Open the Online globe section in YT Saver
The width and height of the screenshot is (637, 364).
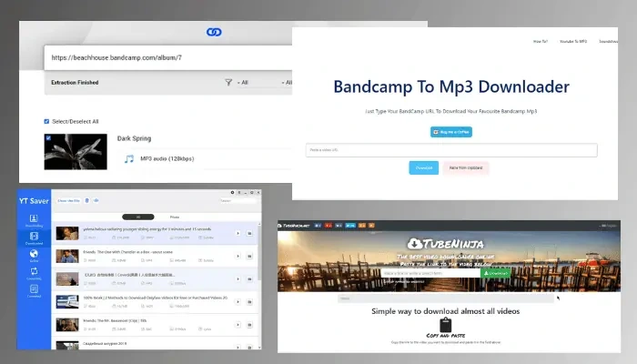[x=35, y=256]
